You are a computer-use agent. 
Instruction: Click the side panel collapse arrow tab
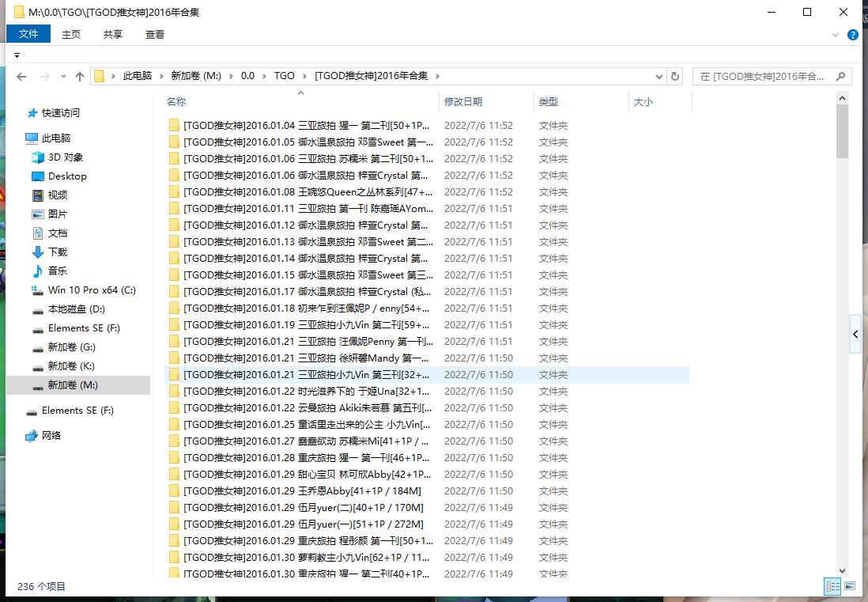855,334
